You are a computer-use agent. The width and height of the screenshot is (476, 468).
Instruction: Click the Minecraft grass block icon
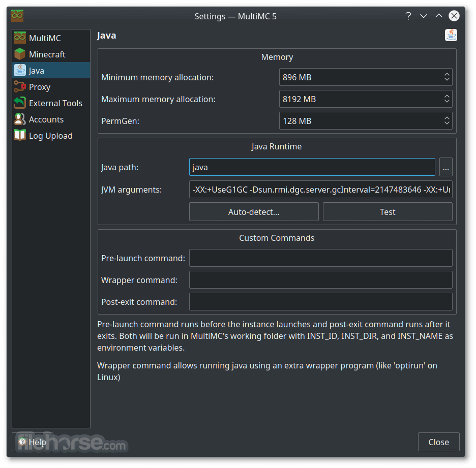coord(20,54)
